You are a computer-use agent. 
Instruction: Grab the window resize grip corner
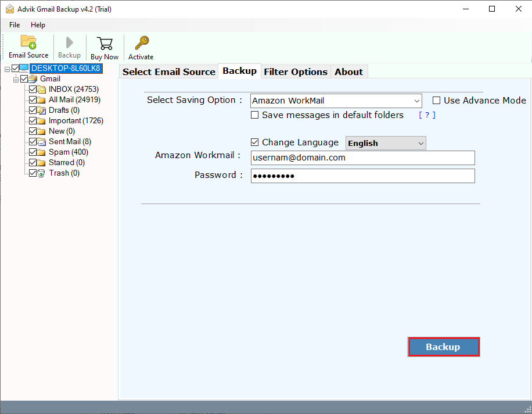click(528, 410)
